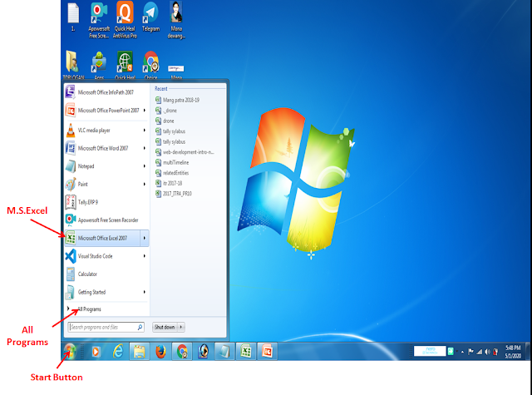This screenshot has width=532, height=395.
Task: Click the Windows Start button
Action: [70, 351]
